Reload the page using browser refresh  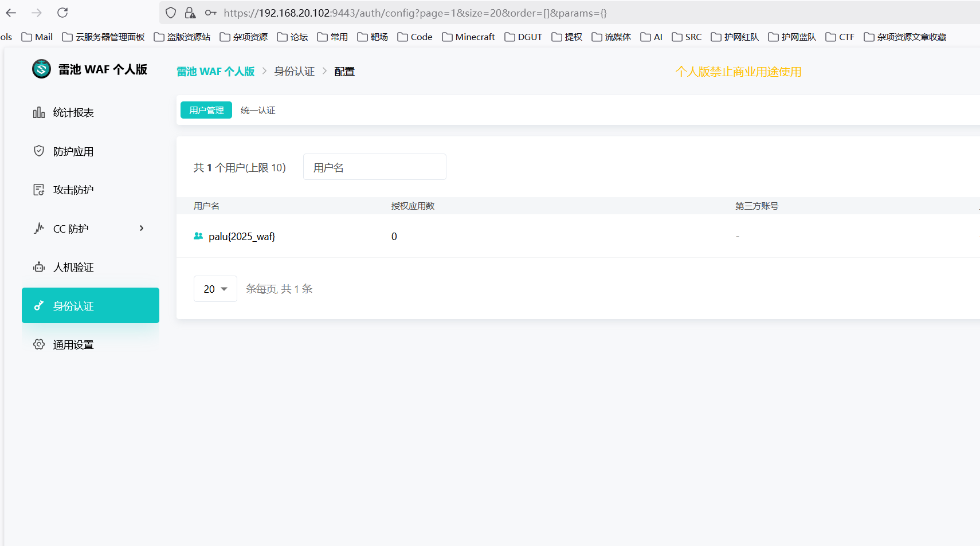[x=62, y=13]
